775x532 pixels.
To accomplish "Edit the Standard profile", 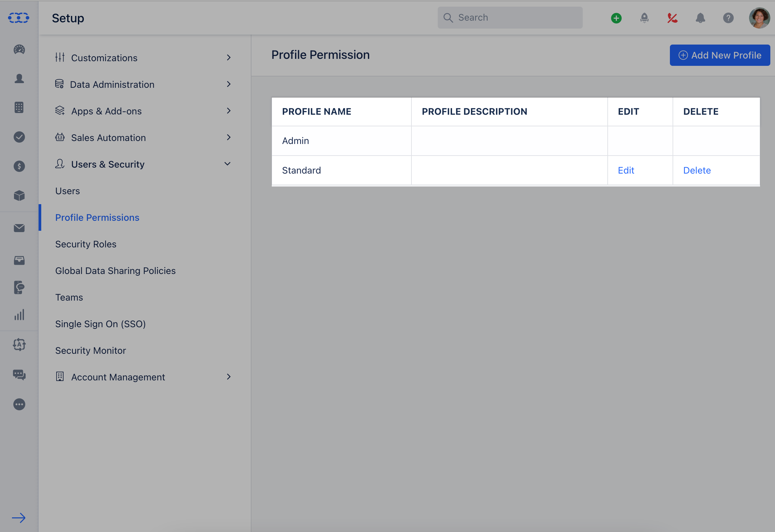I will pyautogui.click(x=626, y=170).
